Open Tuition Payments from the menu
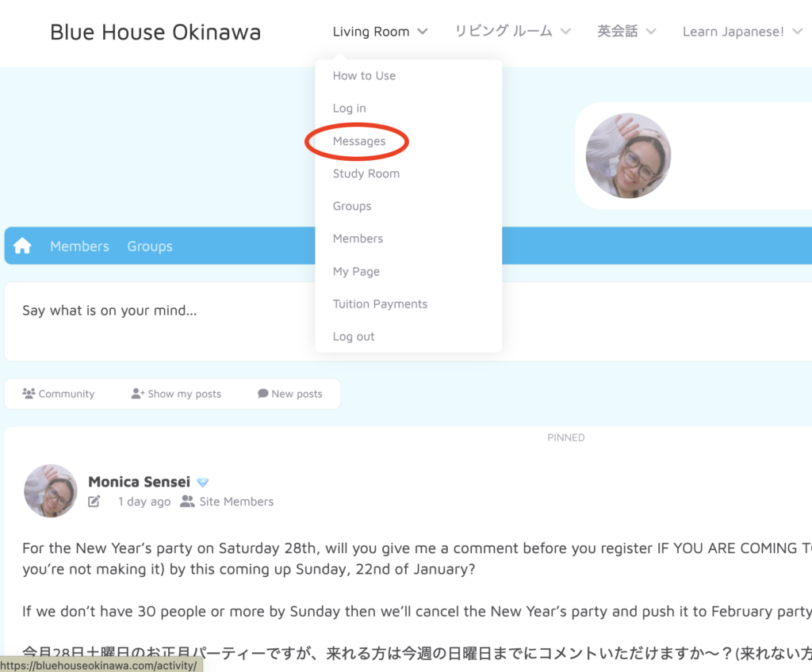 pyautogui.click(x=380, y=304)
